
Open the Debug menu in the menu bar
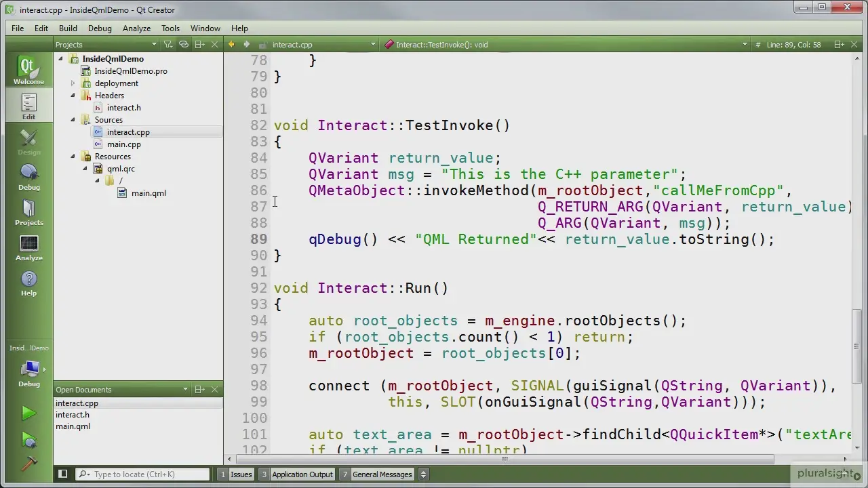100,28
